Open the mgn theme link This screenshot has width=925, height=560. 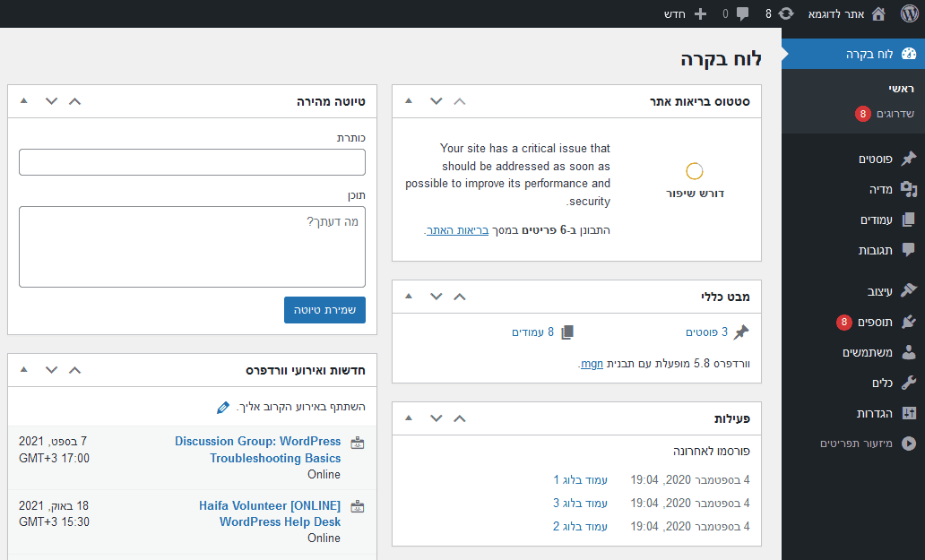592,364
